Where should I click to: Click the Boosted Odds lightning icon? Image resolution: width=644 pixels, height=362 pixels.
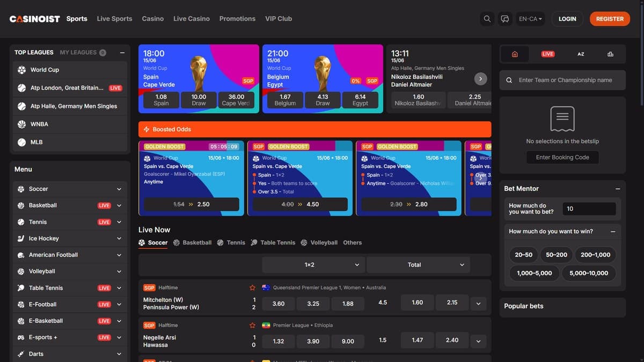(147, 129)
